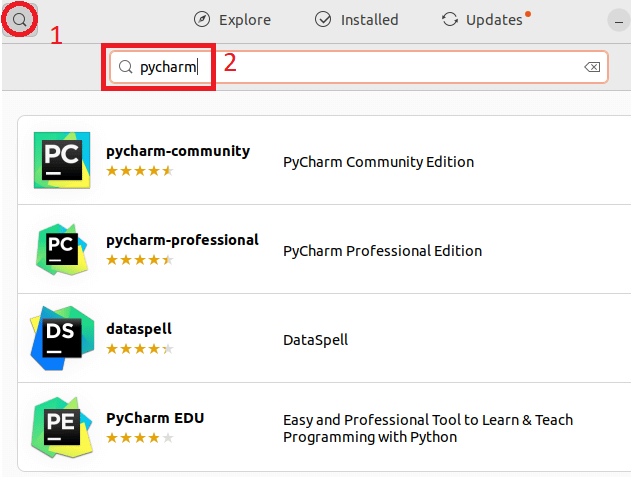Switch to the Explore tab

(232, 19)
